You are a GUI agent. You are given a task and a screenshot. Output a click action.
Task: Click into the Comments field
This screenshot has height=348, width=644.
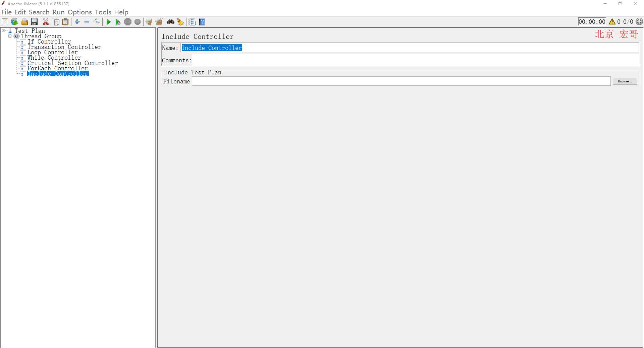pos(415,60)
